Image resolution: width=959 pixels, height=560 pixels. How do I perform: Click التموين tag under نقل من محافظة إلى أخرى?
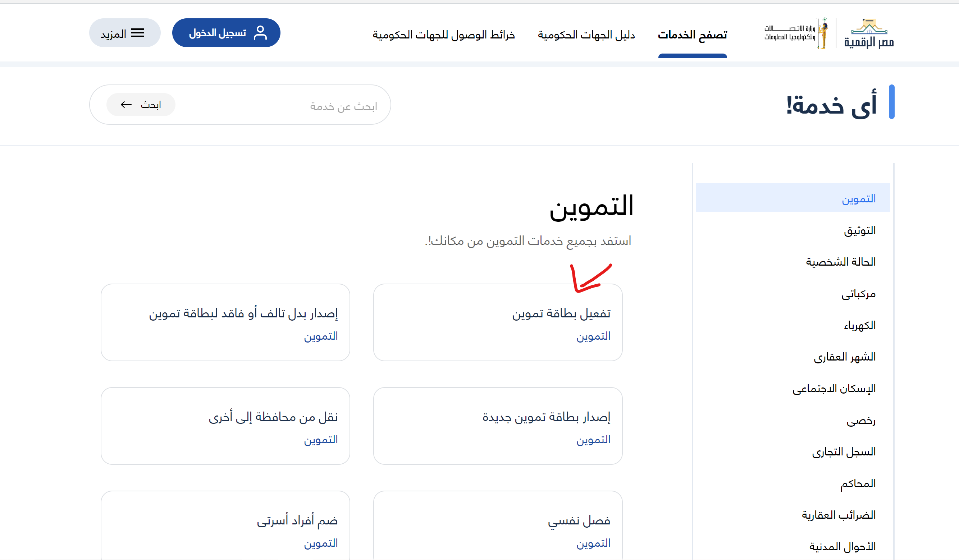pyautogui.click(x=321, y=440)
